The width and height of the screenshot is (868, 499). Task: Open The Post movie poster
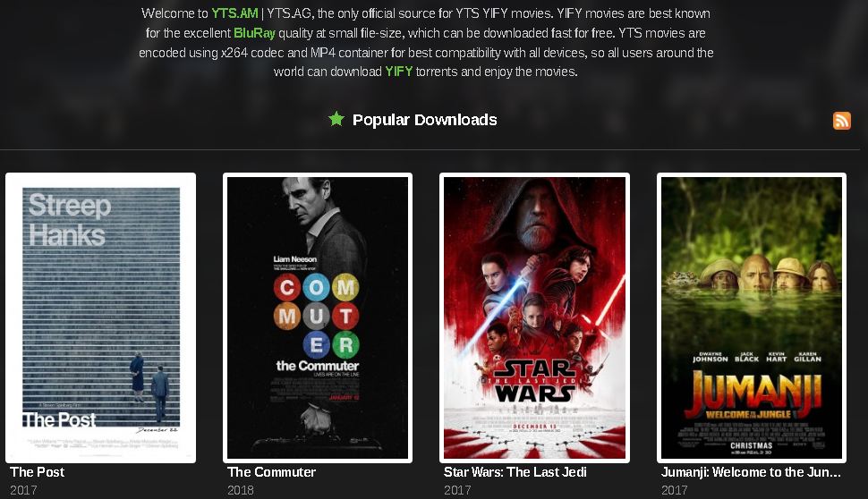pyautogui.click(x=101, y=317)
